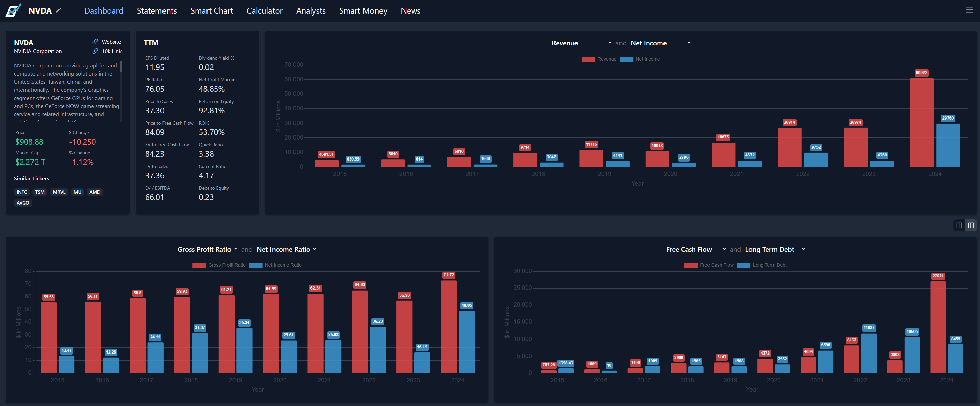Open the Free Cash Flow dropdown
The width and height of the screenshot is (980, 406).
[695, 249]
